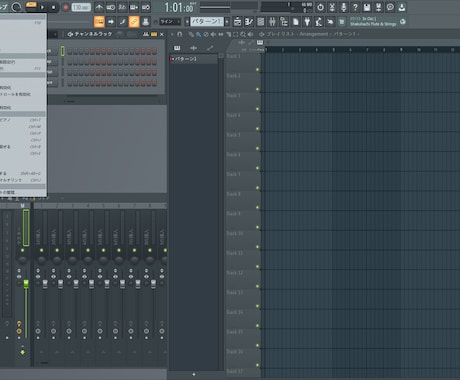Click the arrow icon after the tempo tapper
Viewport: 460px width, 380px height.
330,22
